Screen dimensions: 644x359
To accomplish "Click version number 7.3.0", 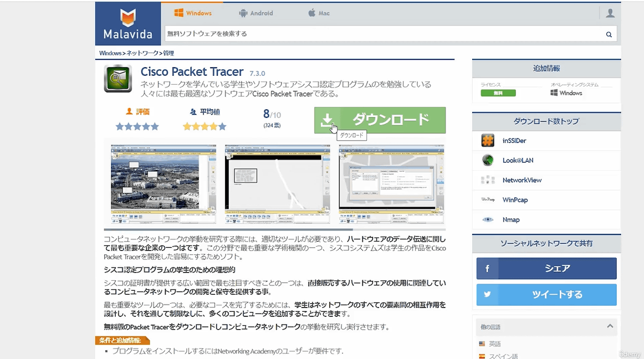I will [257, 74].
